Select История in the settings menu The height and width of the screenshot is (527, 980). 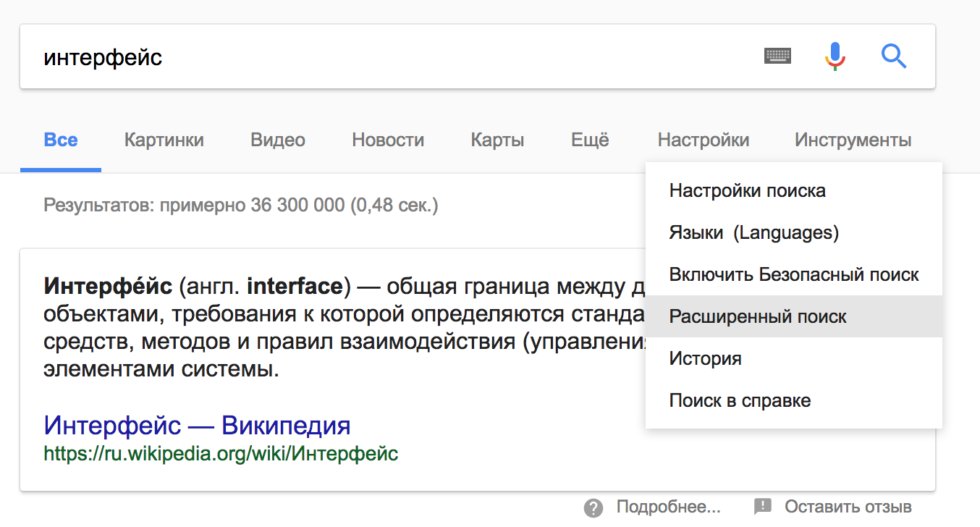[x=705, y=359]
